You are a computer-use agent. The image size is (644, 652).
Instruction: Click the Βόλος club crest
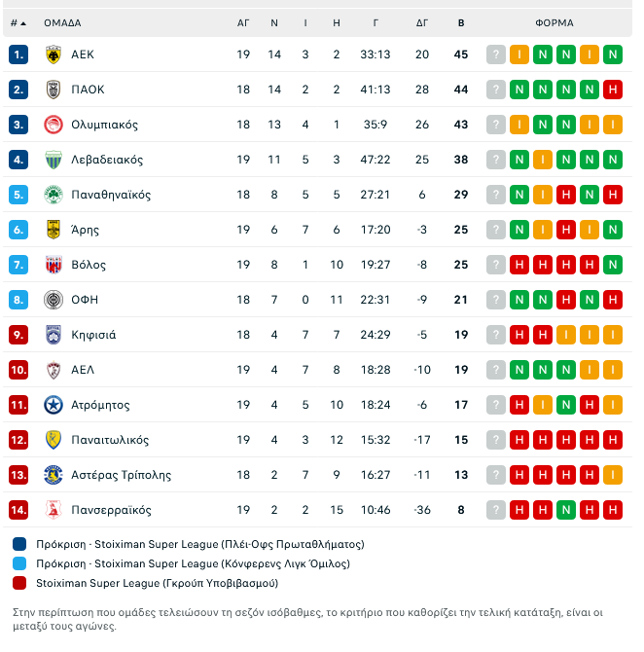coord(54,265)
